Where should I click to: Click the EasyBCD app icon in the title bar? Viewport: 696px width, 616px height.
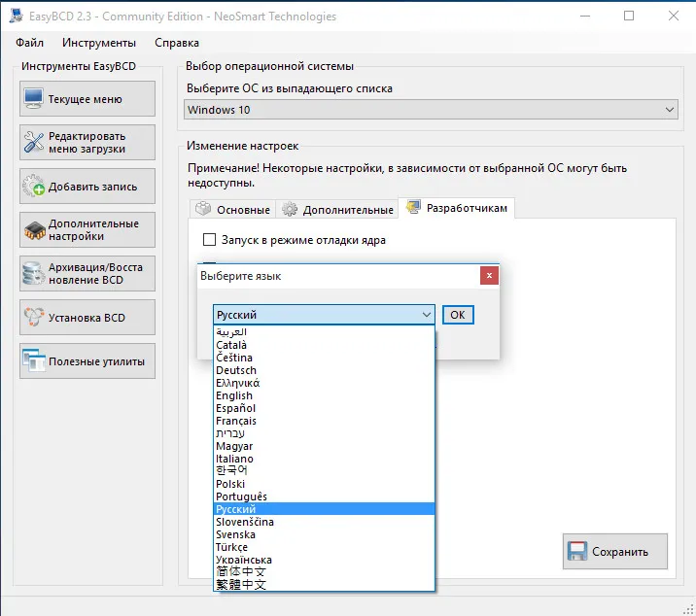click(x=17, y=16)
